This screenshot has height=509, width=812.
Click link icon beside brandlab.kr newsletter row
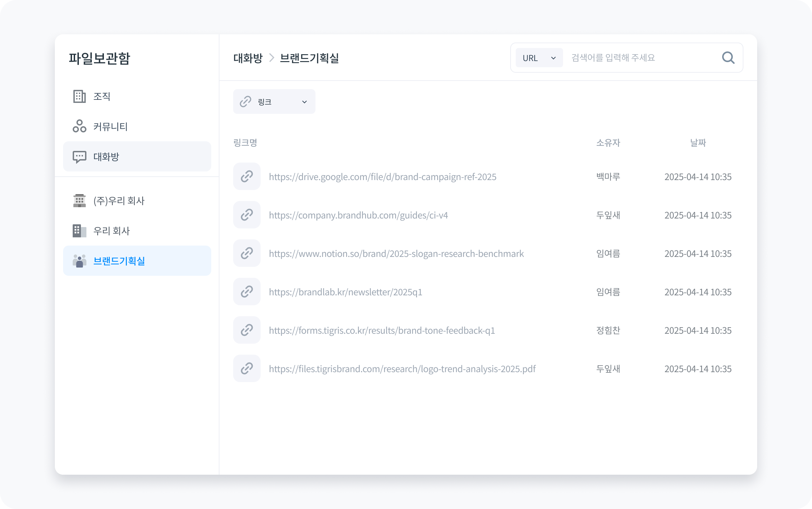(x=247, y=292)
